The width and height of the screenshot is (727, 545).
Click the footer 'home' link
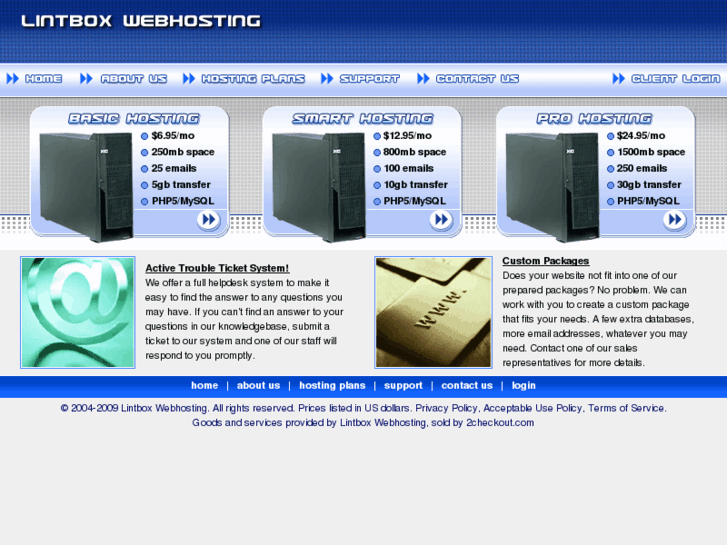coord(204,385)
